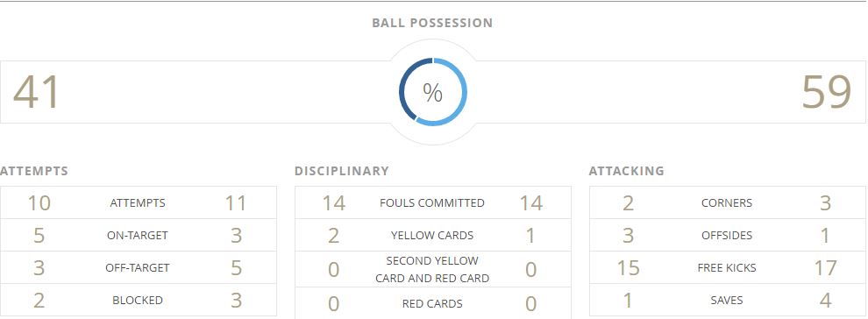868x319 pixels.
Task: Open the ATTACKING section heading
Action: (x=627, y=171)
